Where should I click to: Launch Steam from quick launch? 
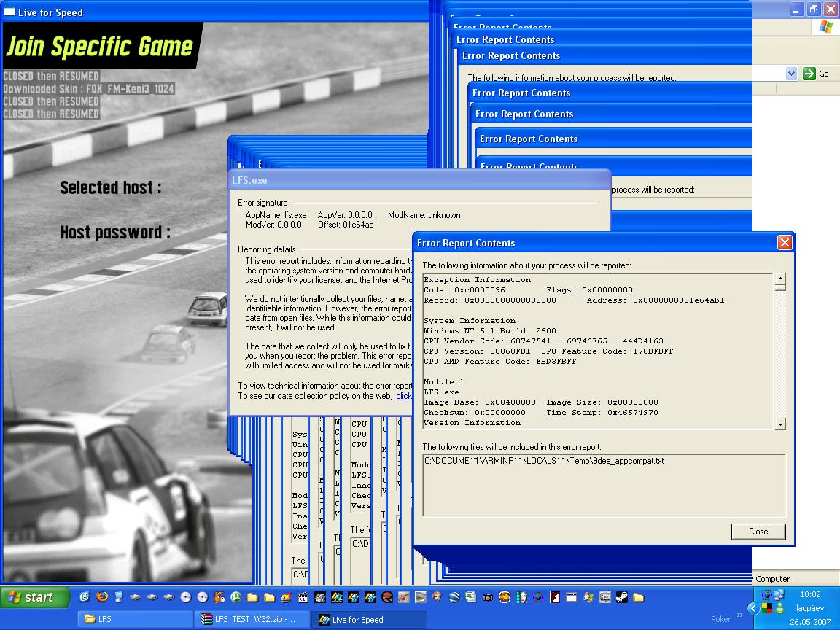621,596
